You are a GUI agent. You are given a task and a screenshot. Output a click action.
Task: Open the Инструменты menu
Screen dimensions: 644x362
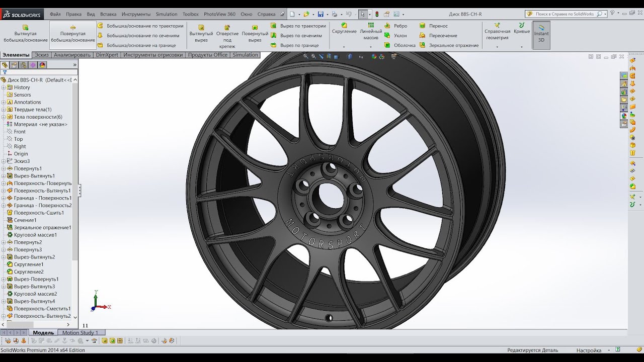(x=136, y=14)
